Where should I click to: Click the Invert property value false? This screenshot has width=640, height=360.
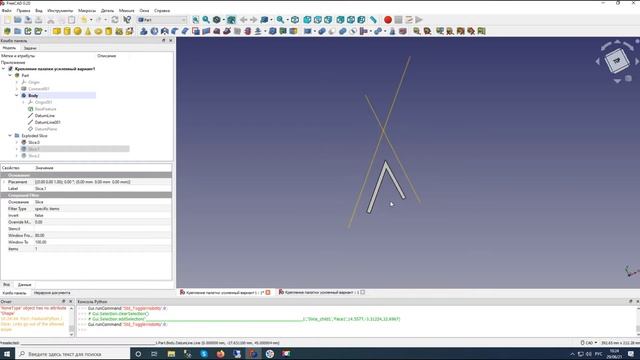[x=102, y=216]
